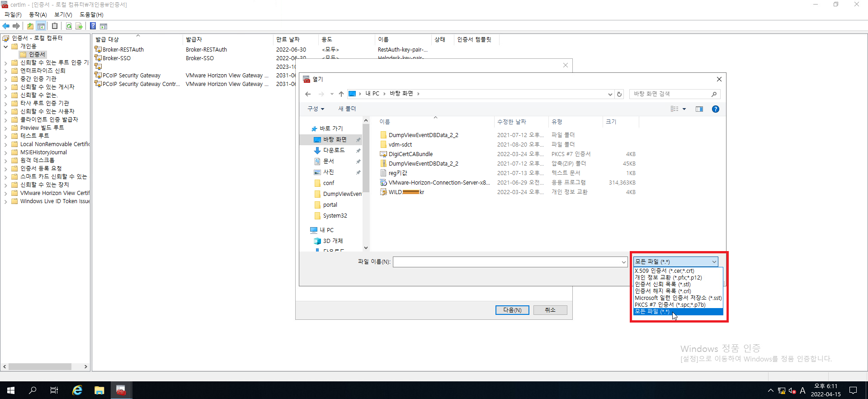Click the 바탕 화면 breadcrumb segment
868x399 pixels.
click(401, 94)
